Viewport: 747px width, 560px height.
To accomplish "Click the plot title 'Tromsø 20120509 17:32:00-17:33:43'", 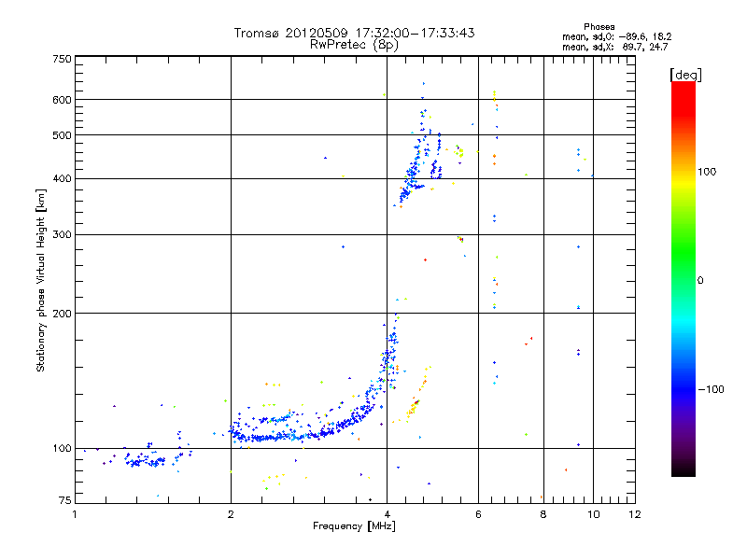I will (x=354, y=33).
